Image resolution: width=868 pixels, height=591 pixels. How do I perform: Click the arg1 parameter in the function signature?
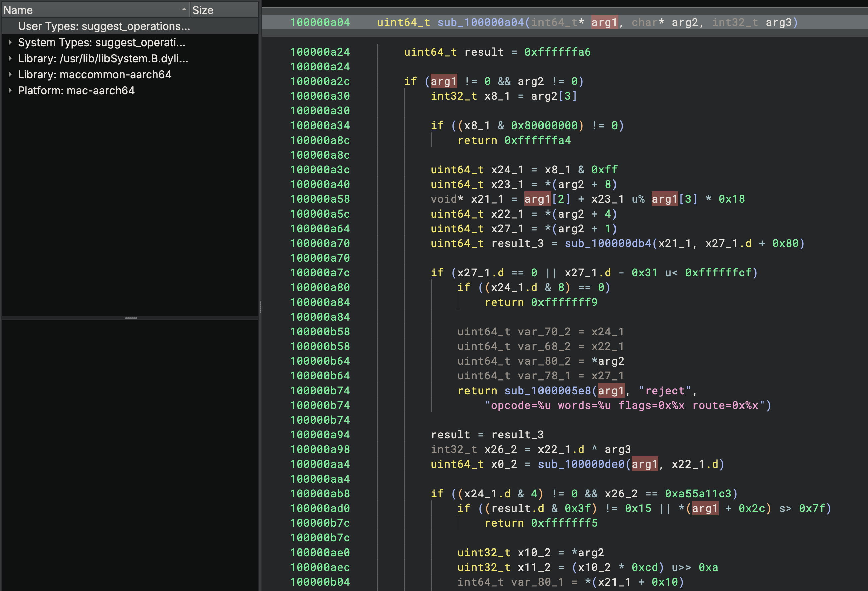point(604,23)
